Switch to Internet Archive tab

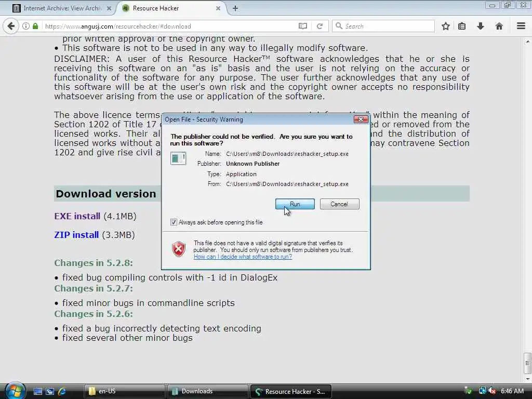point(61,8)
